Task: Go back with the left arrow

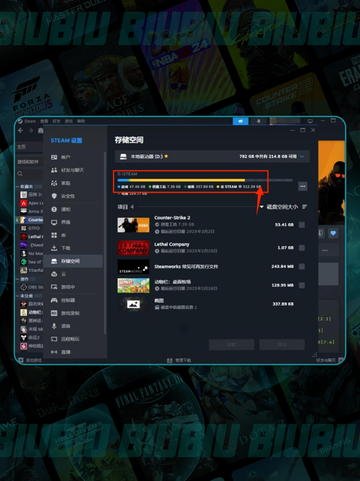Action: [21, 130]
